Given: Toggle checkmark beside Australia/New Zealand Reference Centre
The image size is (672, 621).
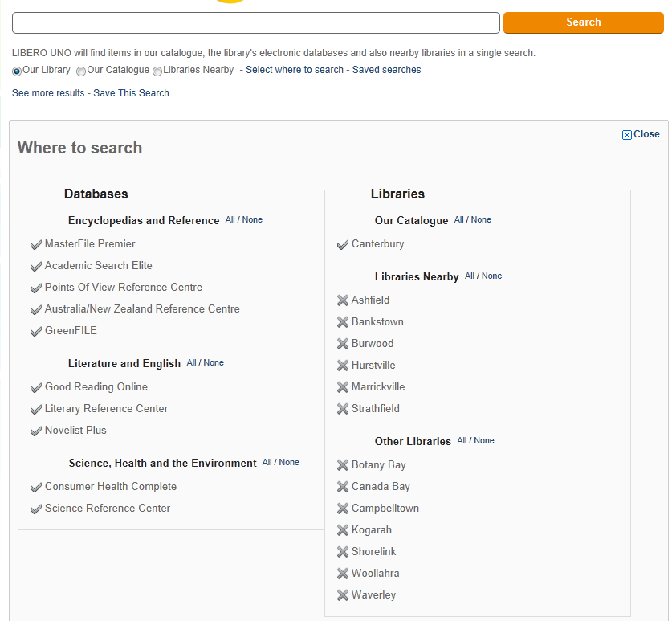Looking at the screenshot, I should [x=36, y=309].
